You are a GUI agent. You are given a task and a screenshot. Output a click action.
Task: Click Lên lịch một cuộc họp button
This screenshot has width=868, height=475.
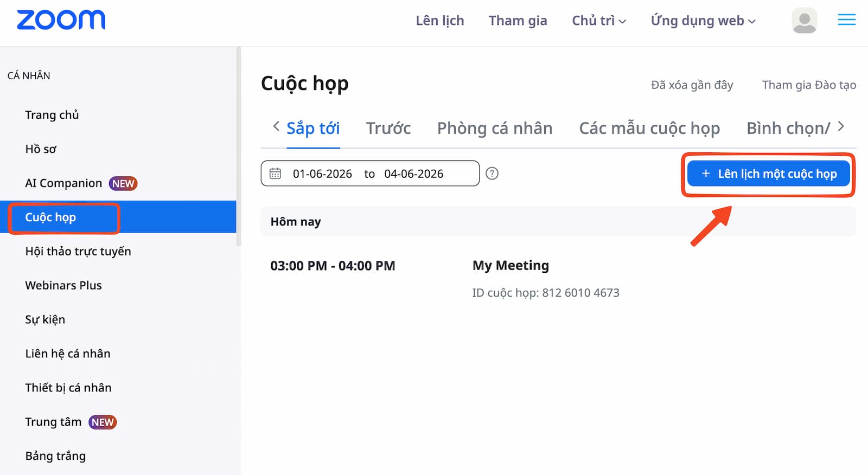pyautogui.click(x=769, y=174)
